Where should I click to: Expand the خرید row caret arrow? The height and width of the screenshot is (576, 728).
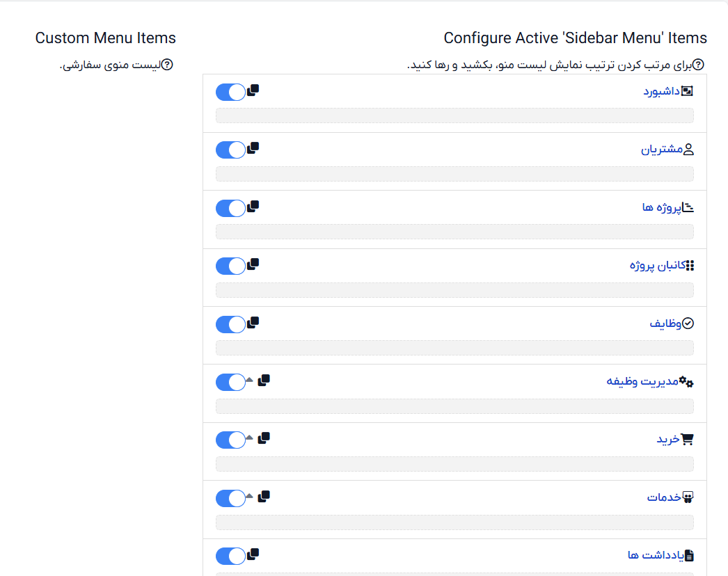point(249,438)
